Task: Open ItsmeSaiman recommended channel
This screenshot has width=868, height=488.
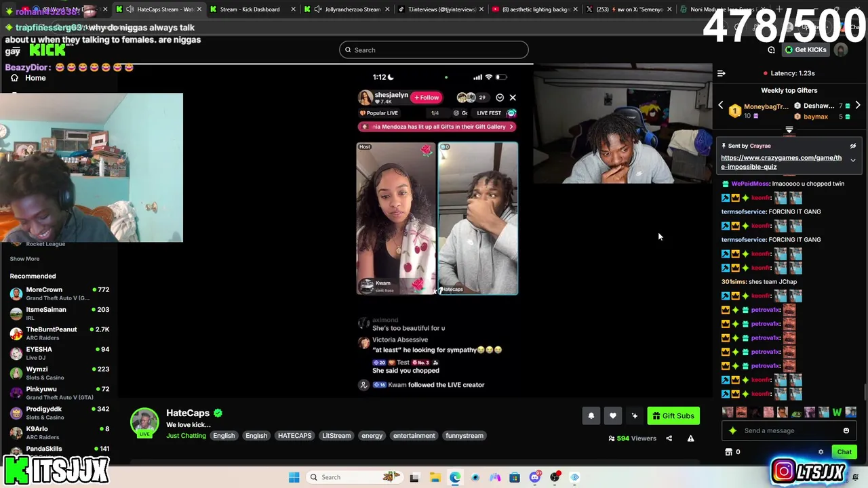Action: 60,313
